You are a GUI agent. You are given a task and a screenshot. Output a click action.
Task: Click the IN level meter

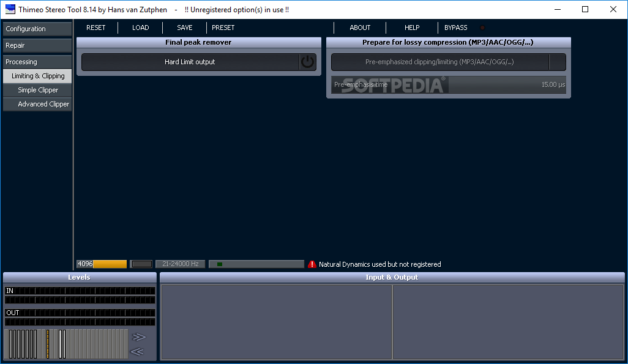click(x=80, y=295)
